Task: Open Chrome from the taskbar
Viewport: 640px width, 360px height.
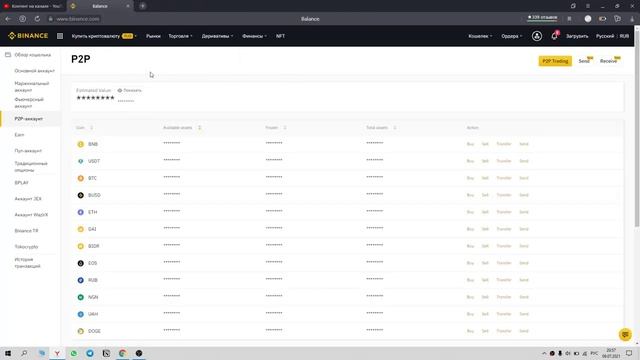Action: (x=122, y=353)
